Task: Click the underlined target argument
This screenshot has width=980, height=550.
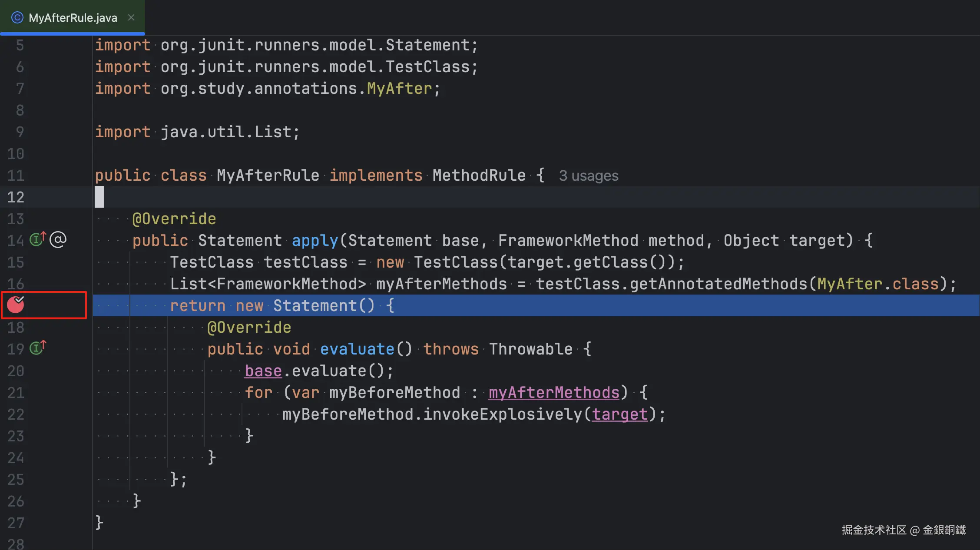Action: pos(619,414)
